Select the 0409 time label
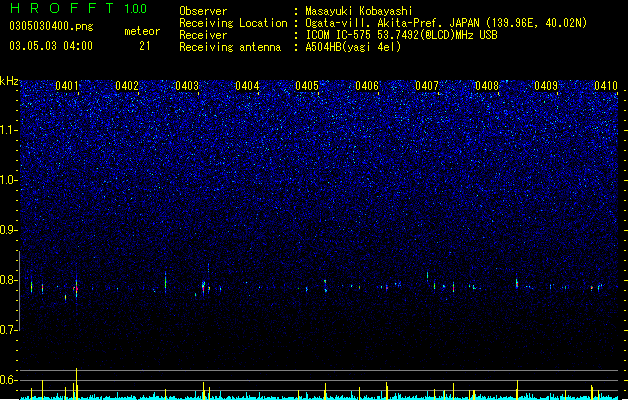 pyautogui.click(x=546, y=86)
